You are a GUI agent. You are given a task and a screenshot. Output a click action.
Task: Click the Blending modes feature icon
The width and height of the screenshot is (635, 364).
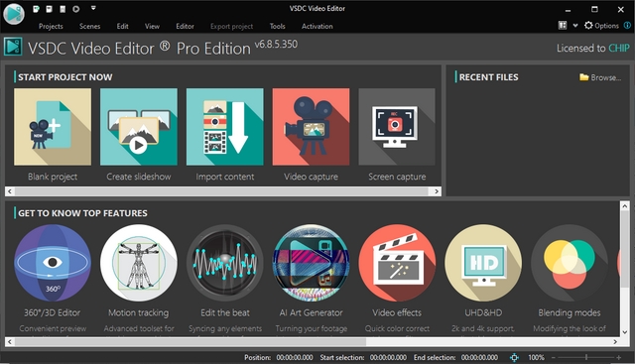point(570,263)
